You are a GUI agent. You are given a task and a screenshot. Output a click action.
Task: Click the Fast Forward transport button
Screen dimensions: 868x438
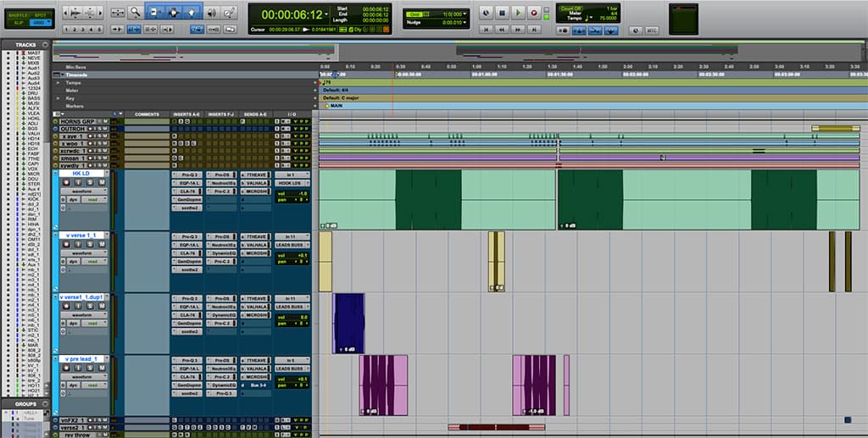518,30
